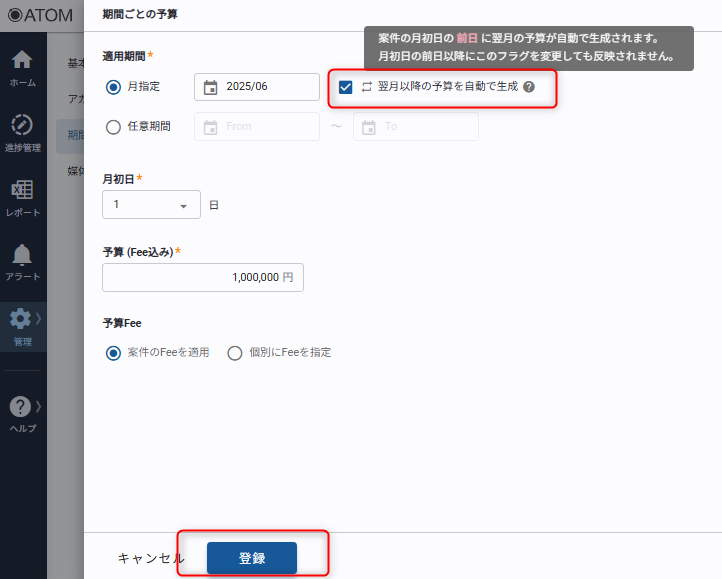Click the 管理 gear icon
This screenshot has height=579, width=722.
coord(20,319)
